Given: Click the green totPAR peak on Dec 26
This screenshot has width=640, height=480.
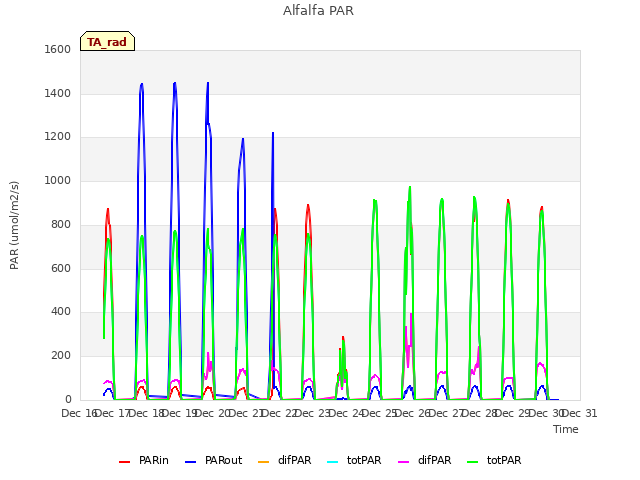Looking at the screenshot, I should [409, 187].
